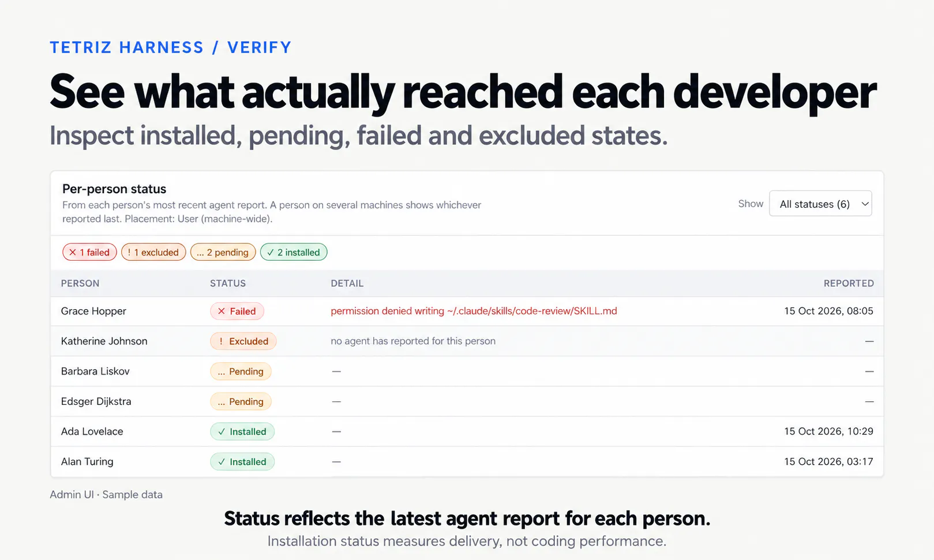
Task: Click the Installed badge for Ada Lovelace
Action: [242, 431]
